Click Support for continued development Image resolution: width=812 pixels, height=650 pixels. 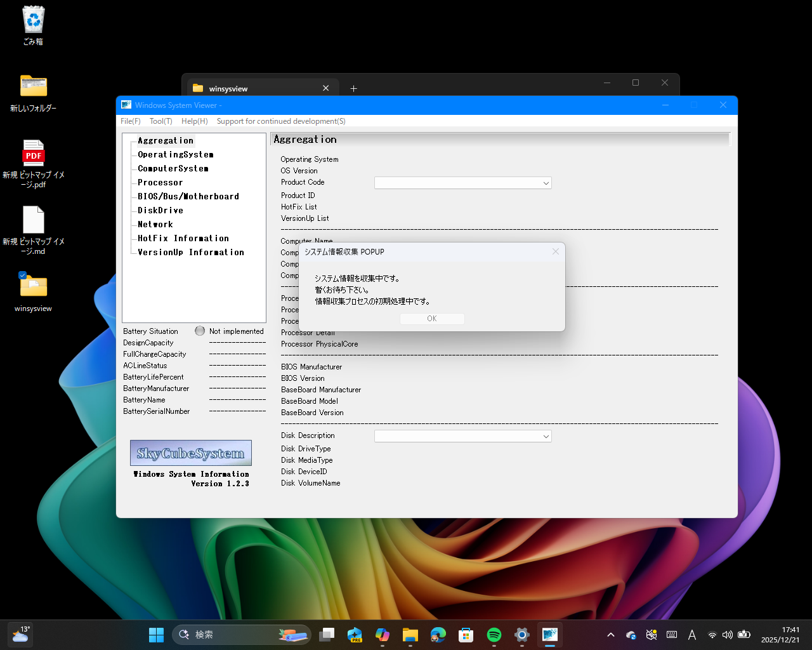[280, 121]
